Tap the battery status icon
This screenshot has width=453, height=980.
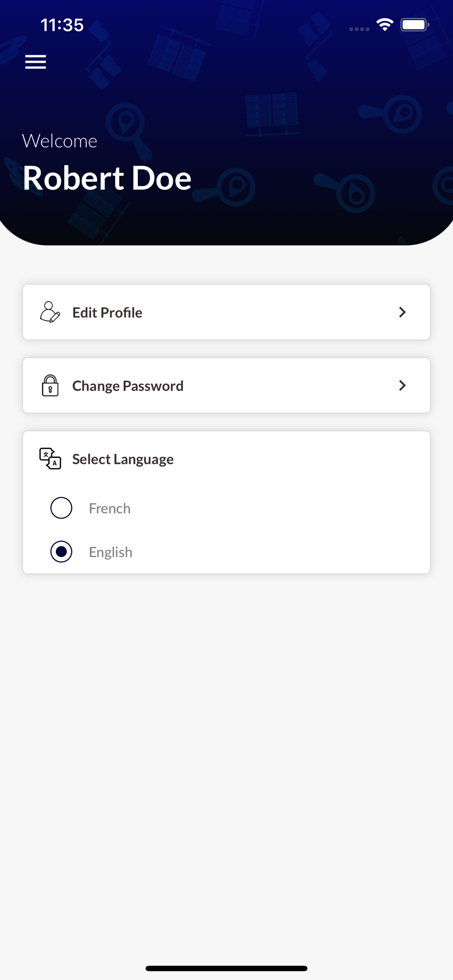coord(415,24)
